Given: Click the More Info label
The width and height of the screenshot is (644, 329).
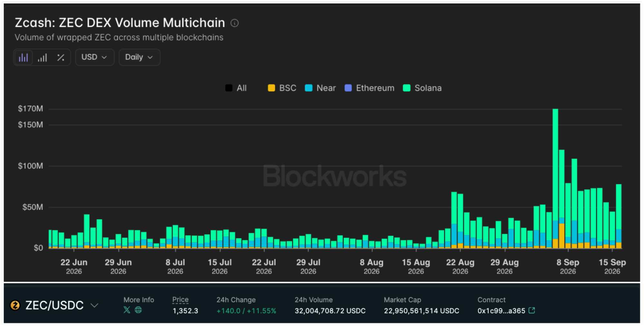Looking at the screenshot, I should click(139, 300).
